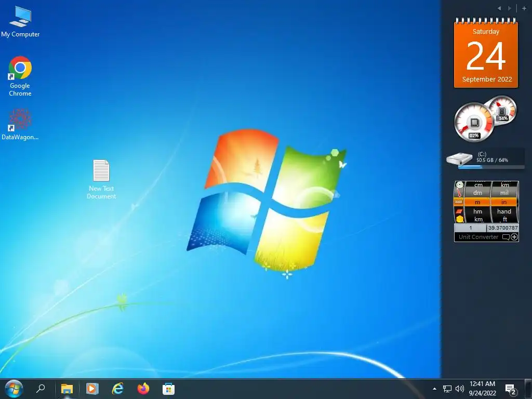
Task: Select temperature thermometer category in Unit Converter
Action: coord(459,193)
